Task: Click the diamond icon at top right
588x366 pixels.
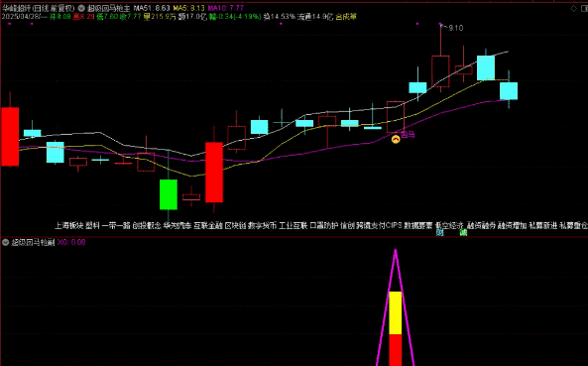Action: coord(573,8)
